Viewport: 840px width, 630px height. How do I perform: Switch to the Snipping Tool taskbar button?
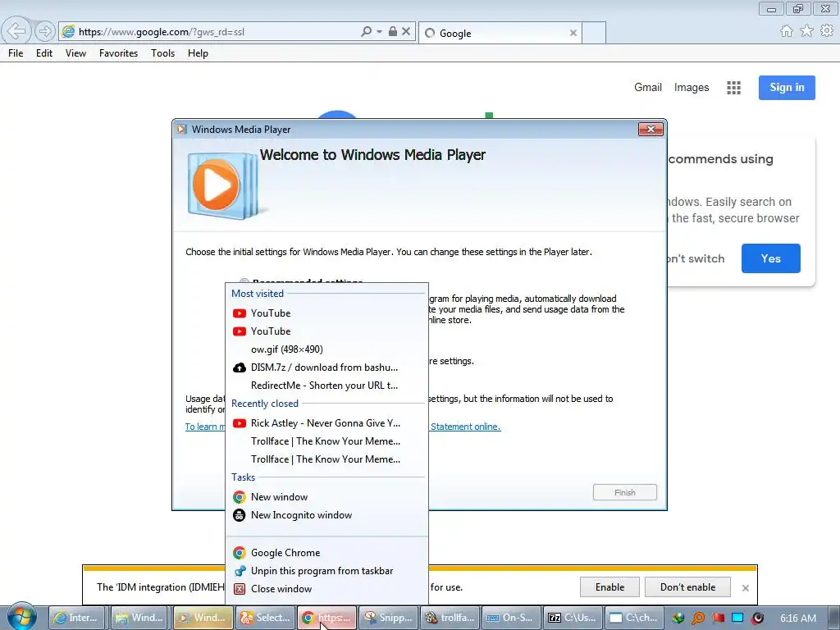click(388, 618)
